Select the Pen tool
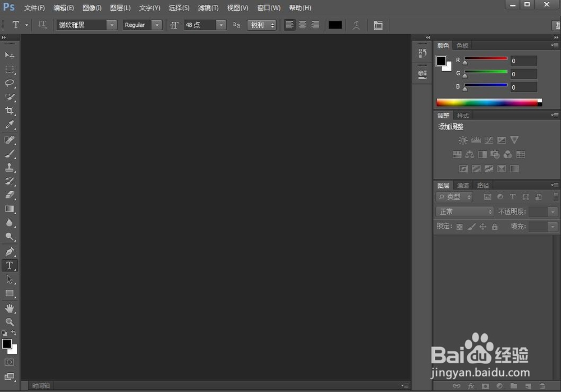 [x=10, y=251]
